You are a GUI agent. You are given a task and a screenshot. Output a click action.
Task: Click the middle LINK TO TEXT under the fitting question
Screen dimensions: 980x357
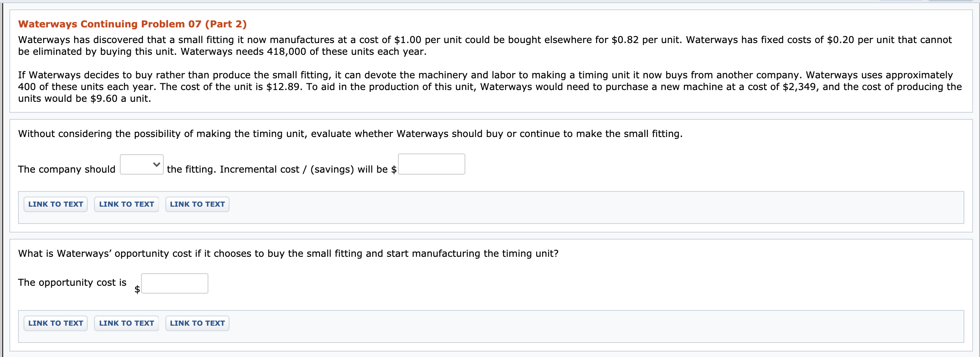(x=126, y=204)
